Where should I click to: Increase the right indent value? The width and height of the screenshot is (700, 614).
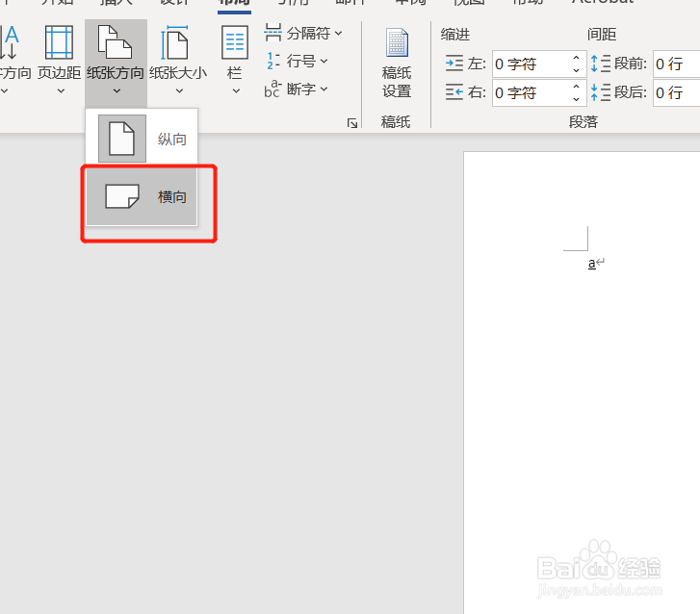coord(577,87)
